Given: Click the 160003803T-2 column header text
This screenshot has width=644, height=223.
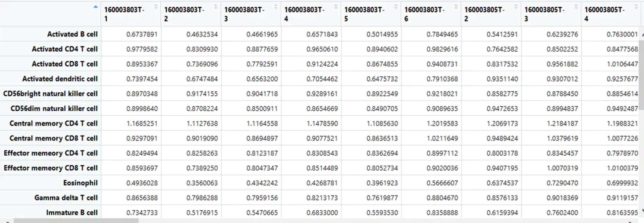Looking at the screenshot, I should (184, 14).
